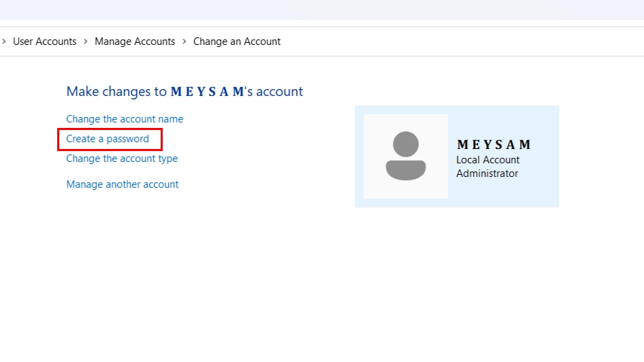Open chevron before Change an Account breadcrumb
The width and height of the screenshot is (644, 362).
[184, 42]
